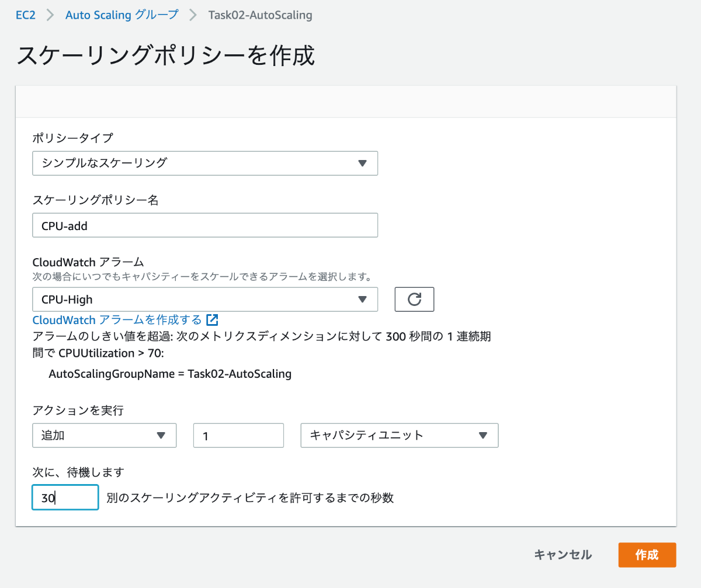
Task: Open the 追加 action dropdown
Action: (x=105, y=435)
